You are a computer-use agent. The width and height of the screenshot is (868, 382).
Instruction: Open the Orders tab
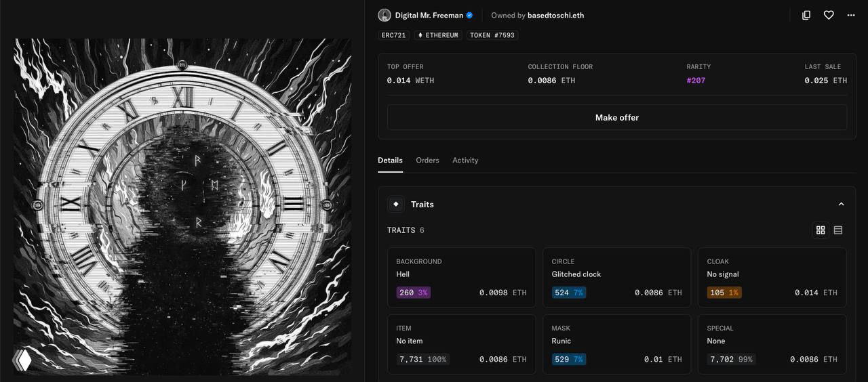[427, 161]
